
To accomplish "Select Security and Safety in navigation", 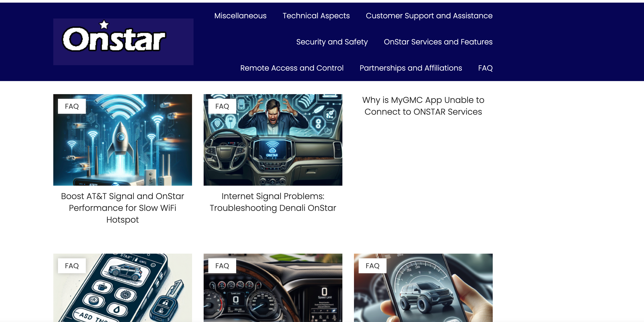I will coord(332,42).
